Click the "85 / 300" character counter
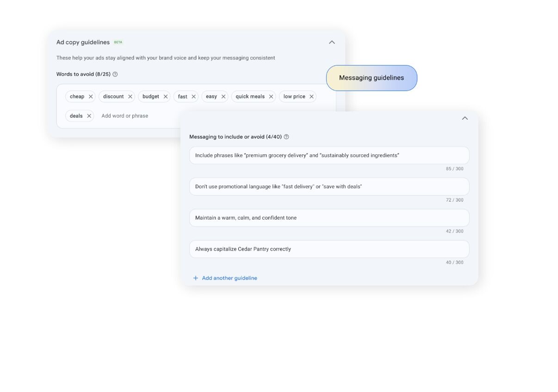The width and height of the screenshot is (558, 392). (x=454, y=169)
